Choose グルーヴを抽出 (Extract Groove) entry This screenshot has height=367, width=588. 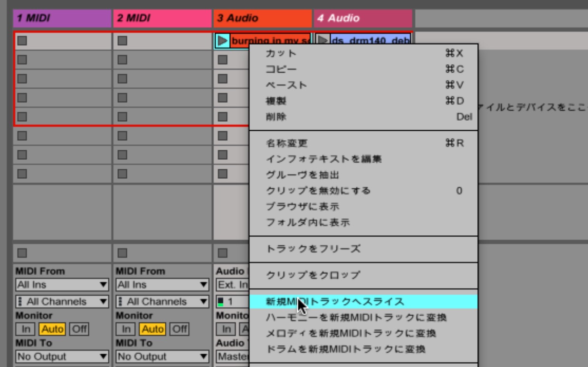[364, 175]
